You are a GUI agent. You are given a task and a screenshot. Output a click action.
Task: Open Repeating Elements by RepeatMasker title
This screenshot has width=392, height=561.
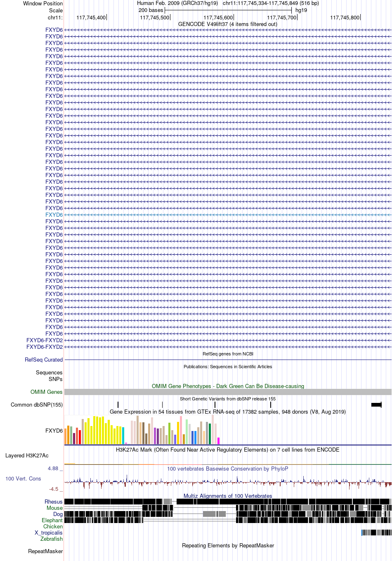(228, 546)
